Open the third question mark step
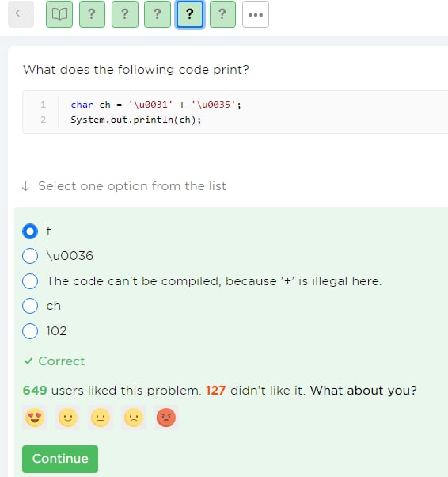This screenshot has height=477, width=448. [158, 14]
